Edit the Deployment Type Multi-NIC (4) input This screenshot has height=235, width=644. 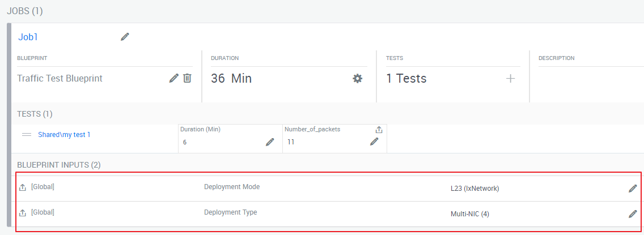coord(633,214)
